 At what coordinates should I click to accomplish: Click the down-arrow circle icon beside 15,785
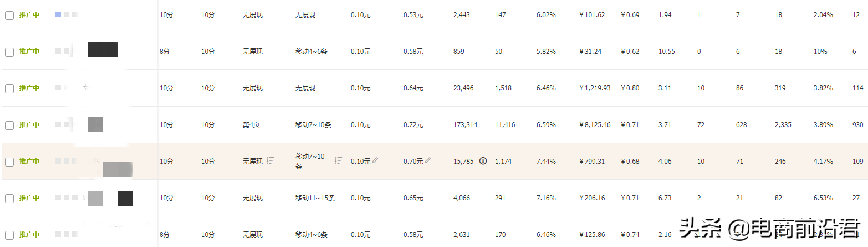click(x=483, y=161)
